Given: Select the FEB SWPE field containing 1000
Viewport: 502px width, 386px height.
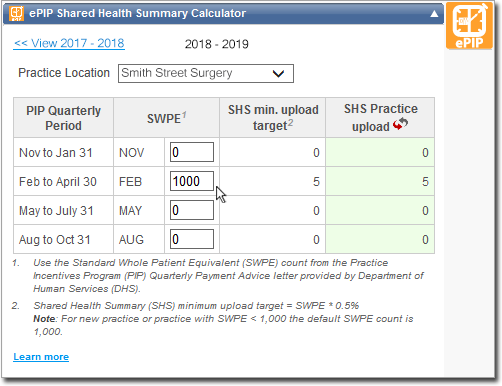Looking at the screenshot, I should (x=192, y=181).
